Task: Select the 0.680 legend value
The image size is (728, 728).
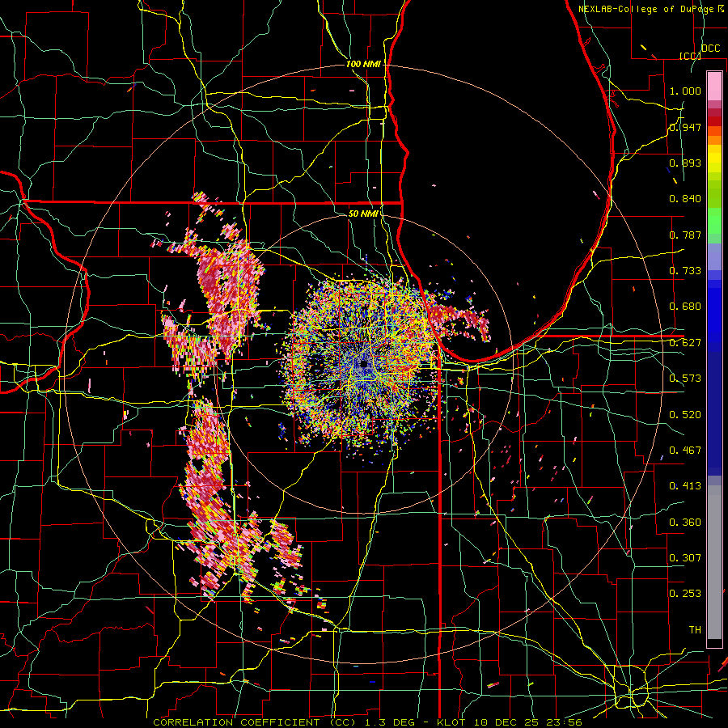Action: (685, 307)
